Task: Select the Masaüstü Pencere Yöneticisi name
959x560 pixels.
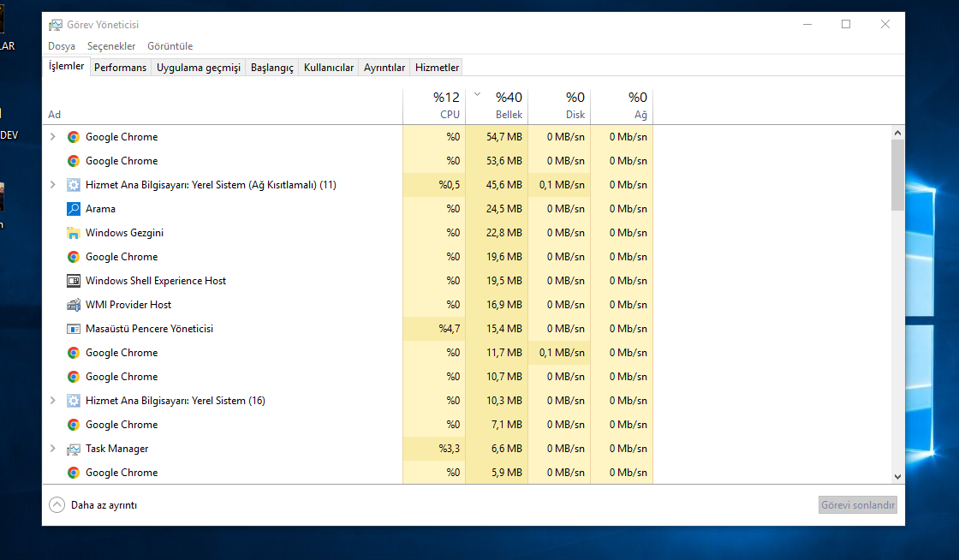Action: 149,329
